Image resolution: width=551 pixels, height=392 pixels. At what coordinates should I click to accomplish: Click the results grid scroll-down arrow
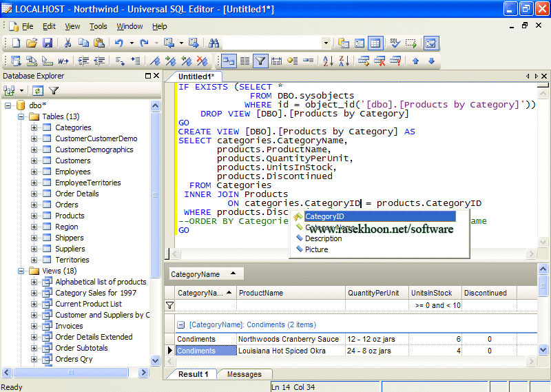[x=543, y=350]
